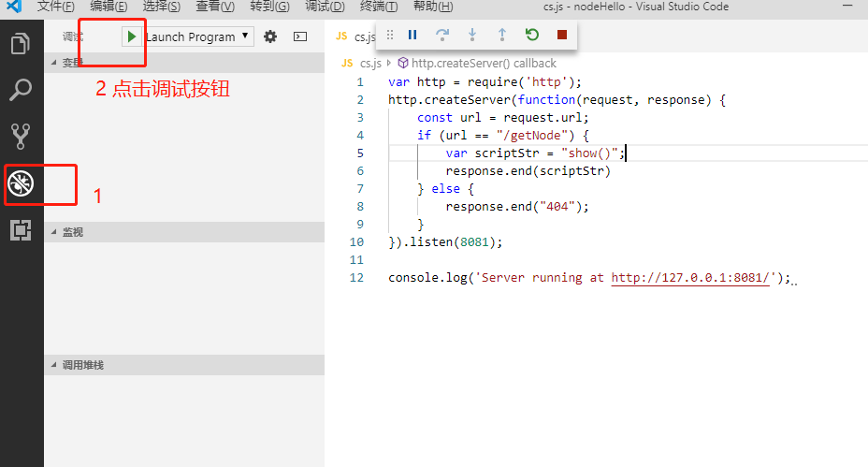The width and height of the screenshot is (868, 467).
Task: Click the listen(8081) text on line 10
Action: 451,242
